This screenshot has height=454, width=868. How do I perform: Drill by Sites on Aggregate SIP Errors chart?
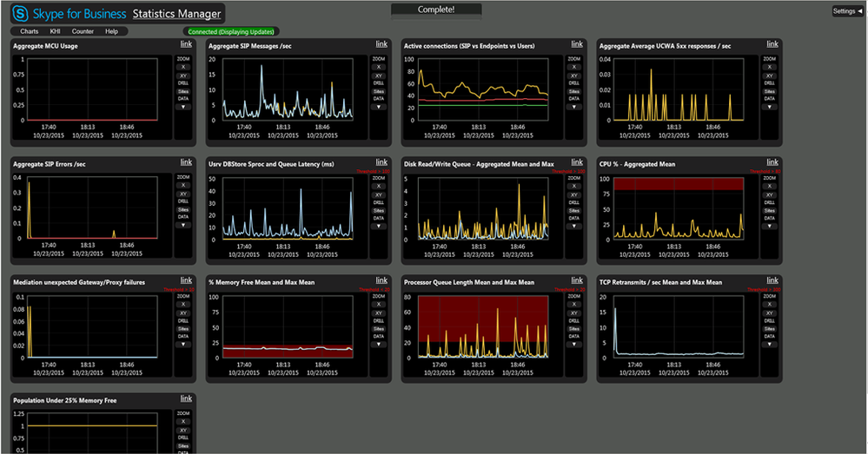click(x=183, y=209)
